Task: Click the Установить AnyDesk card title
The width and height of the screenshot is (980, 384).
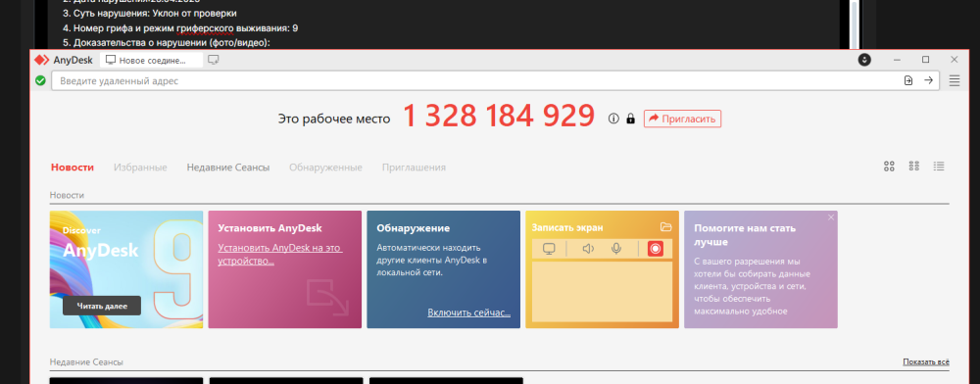Action: pyautogui.click(x=270, y=228)
